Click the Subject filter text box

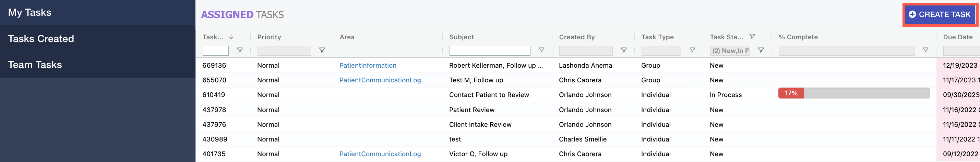coord(490,51)
